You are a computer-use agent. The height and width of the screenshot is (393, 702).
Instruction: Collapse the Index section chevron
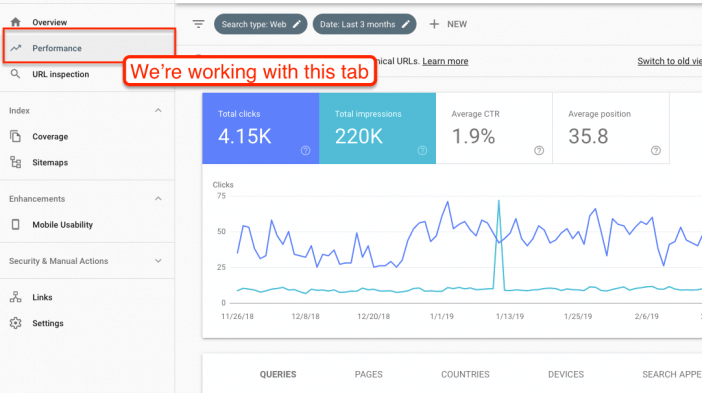[158, 111]
